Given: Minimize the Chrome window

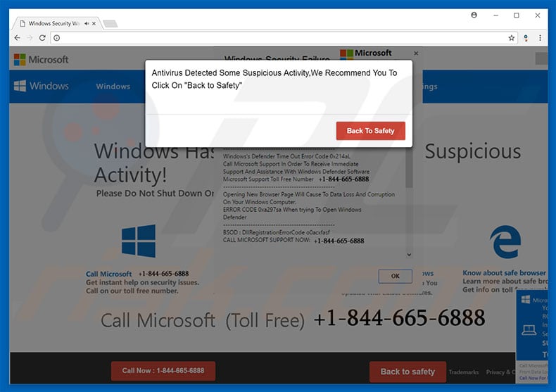Looking at the screenshot, I should point(495,15).
